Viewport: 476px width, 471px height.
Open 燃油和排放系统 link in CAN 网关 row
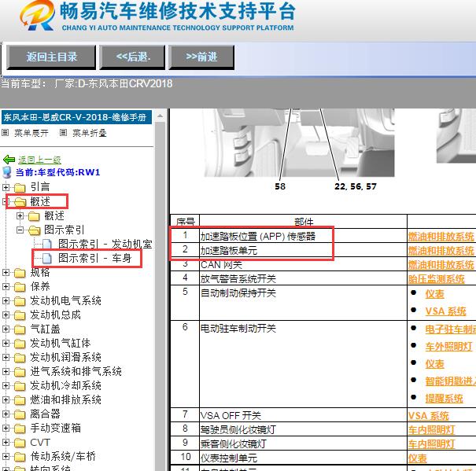pyautogui.click(x=441, y=265)
